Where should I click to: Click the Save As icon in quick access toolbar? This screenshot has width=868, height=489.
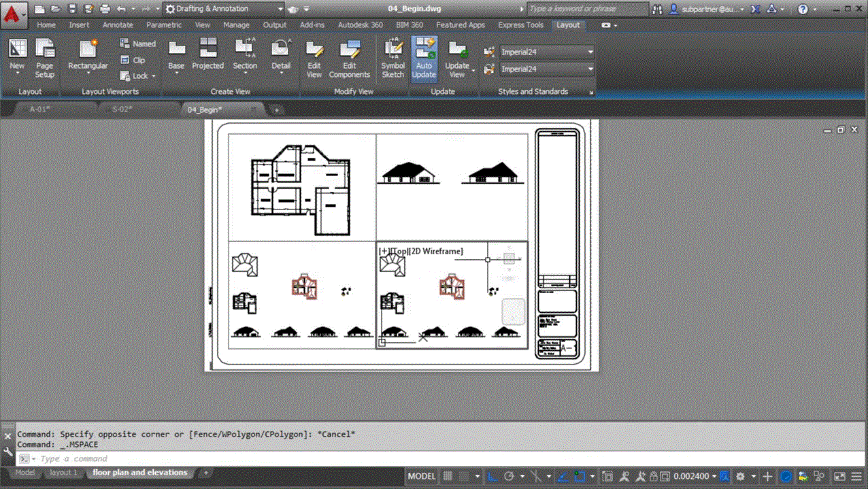88,9
